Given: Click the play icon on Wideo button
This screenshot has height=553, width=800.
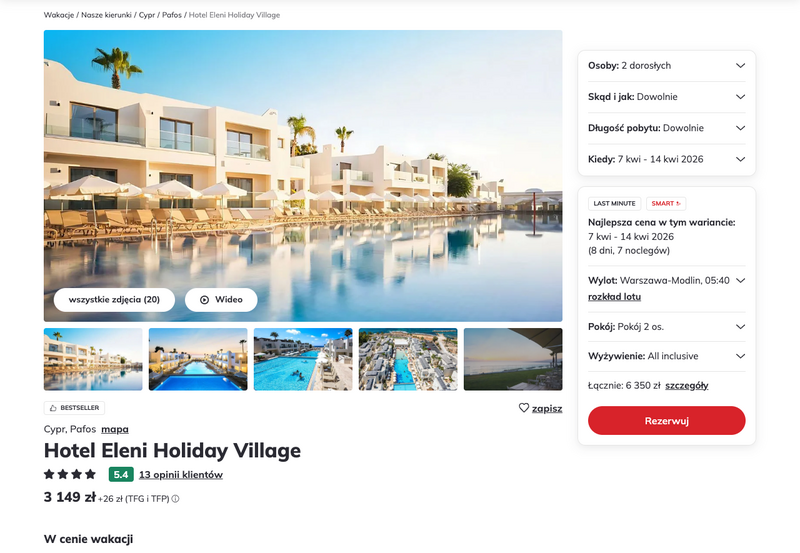Looking at the screenshot, I should (x=204, y=299).
